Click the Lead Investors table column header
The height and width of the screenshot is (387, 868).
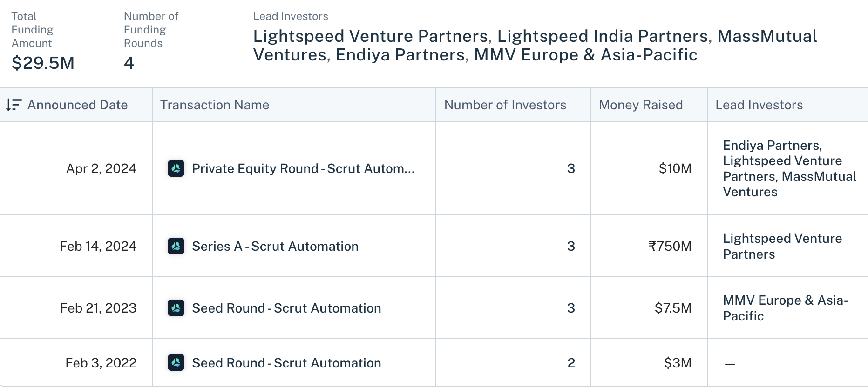[x=759, y=105]
